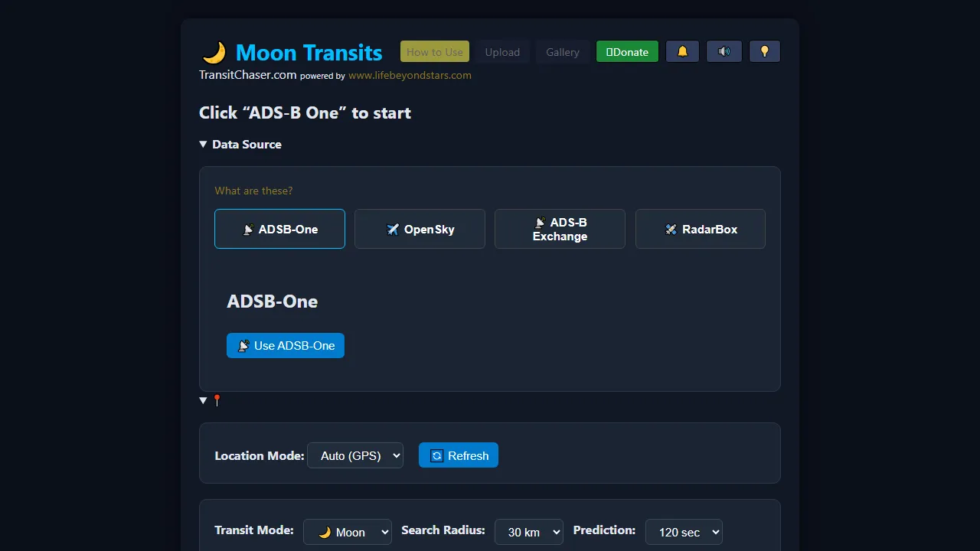The image size is (980, 551).
Task: Open the www.lifebeyondstars.com link
Action: tap(410, 75)
